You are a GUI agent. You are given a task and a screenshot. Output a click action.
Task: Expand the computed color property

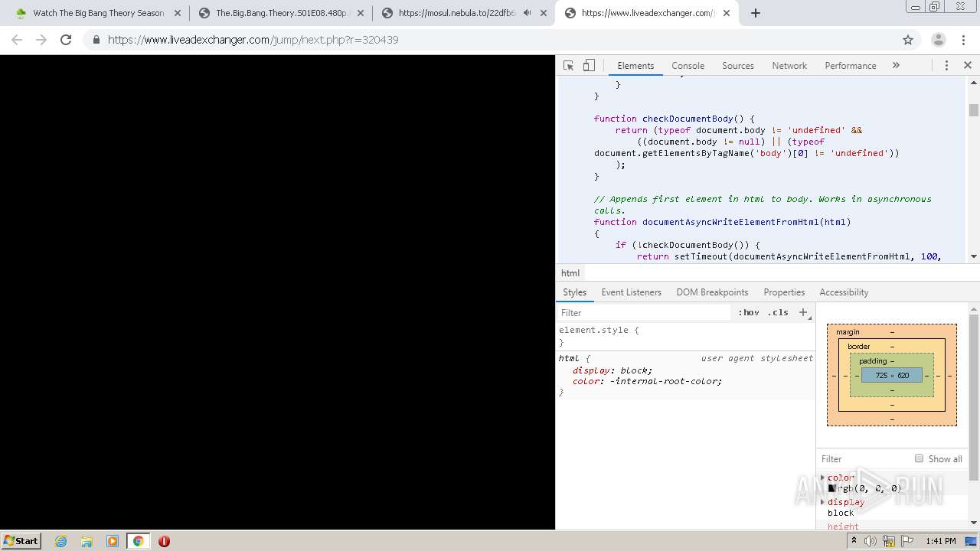[x=823, y=478]
